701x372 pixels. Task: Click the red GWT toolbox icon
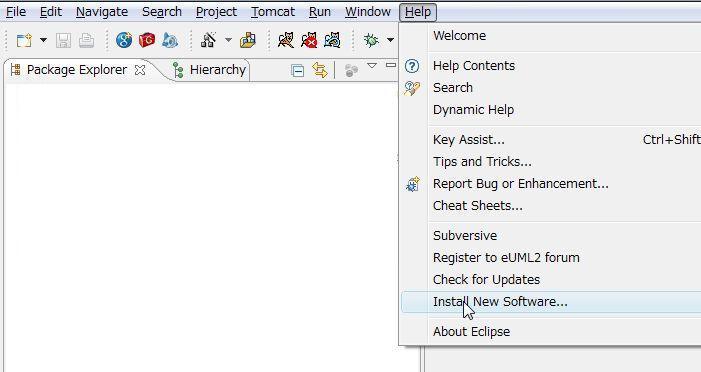(147, 40)
